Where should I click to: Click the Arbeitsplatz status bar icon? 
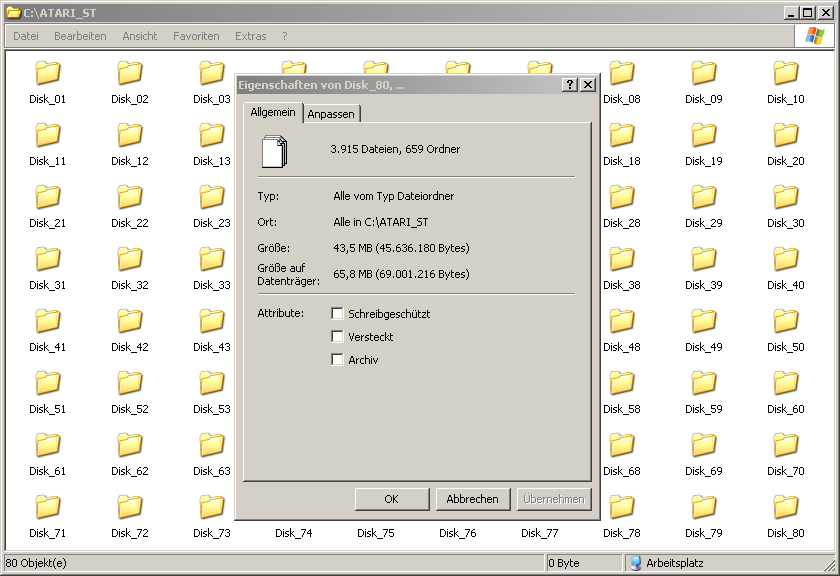(x=635, y=563)
